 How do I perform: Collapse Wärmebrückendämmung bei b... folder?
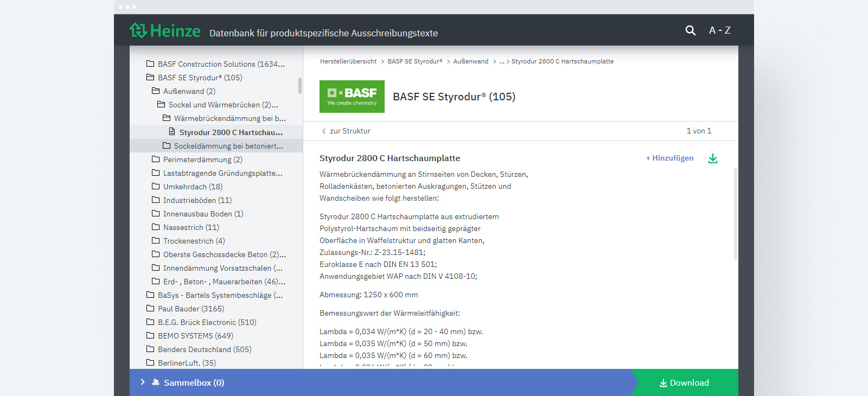coord(224,118)
